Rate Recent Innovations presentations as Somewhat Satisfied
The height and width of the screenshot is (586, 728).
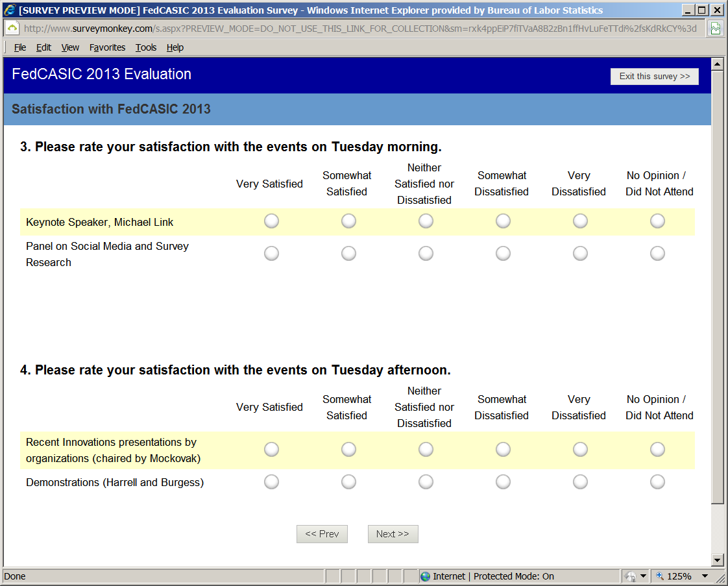(348, 450)
